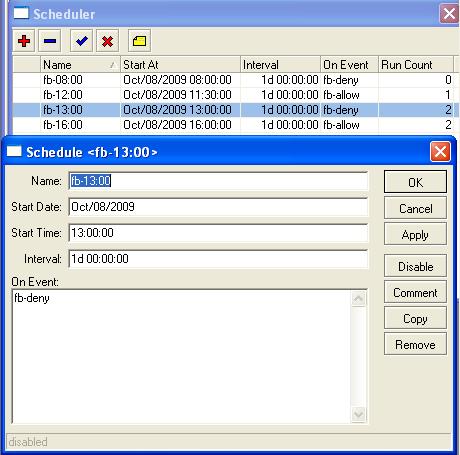Sort by the Interval column header

tap(280, 64)
